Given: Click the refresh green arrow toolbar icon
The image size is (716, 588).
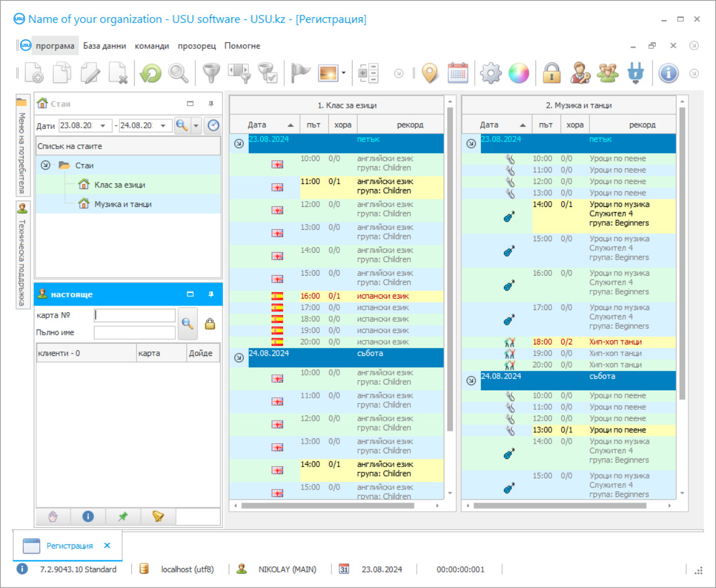Looking at the screenshot, I should point(151,73).
